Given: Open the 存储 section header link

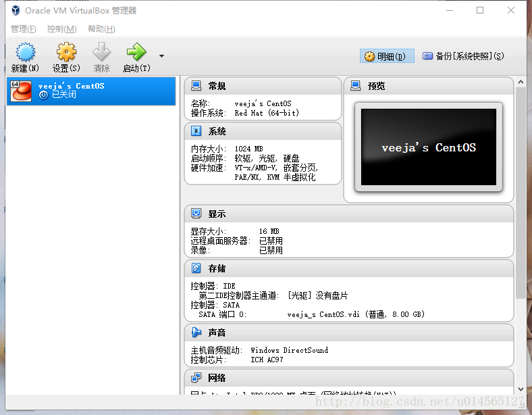Looking at the screenshot, I should click(217, 268).
